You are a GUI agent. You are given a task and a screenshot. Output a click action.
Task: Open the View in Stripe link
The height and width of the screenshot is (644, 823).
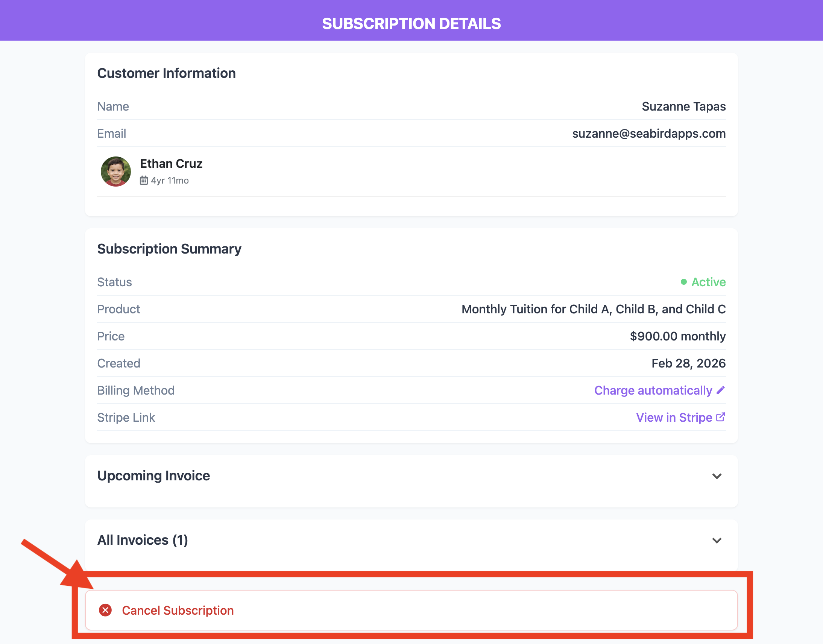(x=674, y=418)
